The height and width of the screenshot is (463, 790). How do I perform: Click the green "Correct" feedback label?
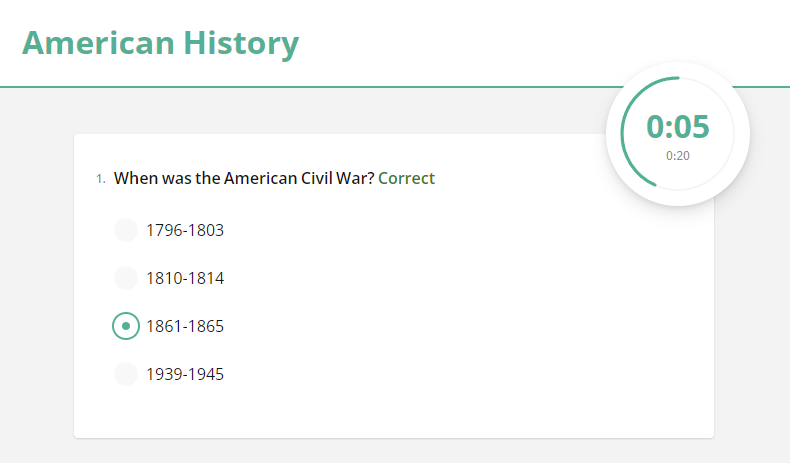point(406,179)
